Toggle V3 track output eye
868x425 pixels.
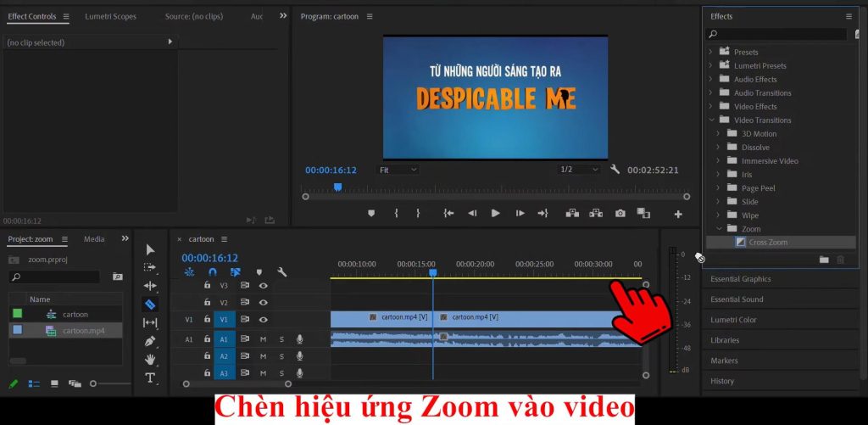click(264, 286)
